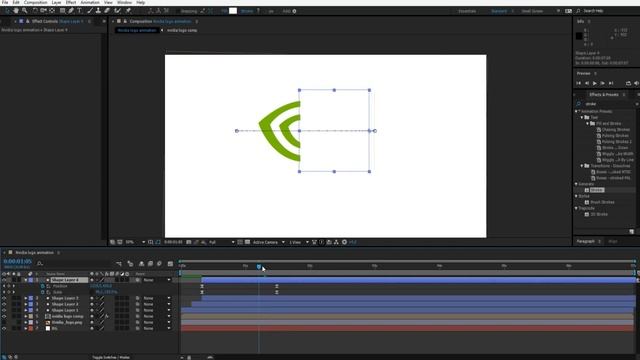Click the Play button in Preview panel
This screenshot has height=360, width=640.
[x=595, y=83]
